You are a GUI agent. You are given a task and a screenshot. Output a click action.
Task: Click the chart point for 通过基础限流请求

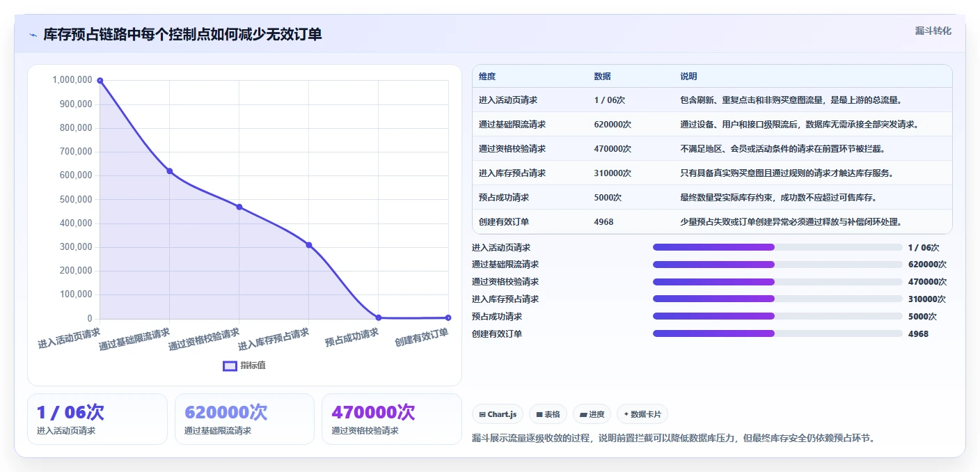[169, 171]
